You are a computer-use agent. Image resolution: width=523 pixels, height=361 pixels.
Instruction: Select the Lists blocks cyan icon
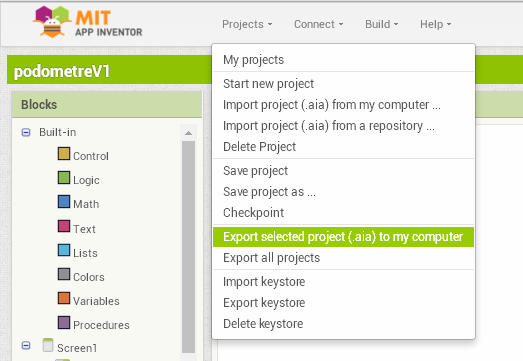pyautogui.click(x=64, y=250)
